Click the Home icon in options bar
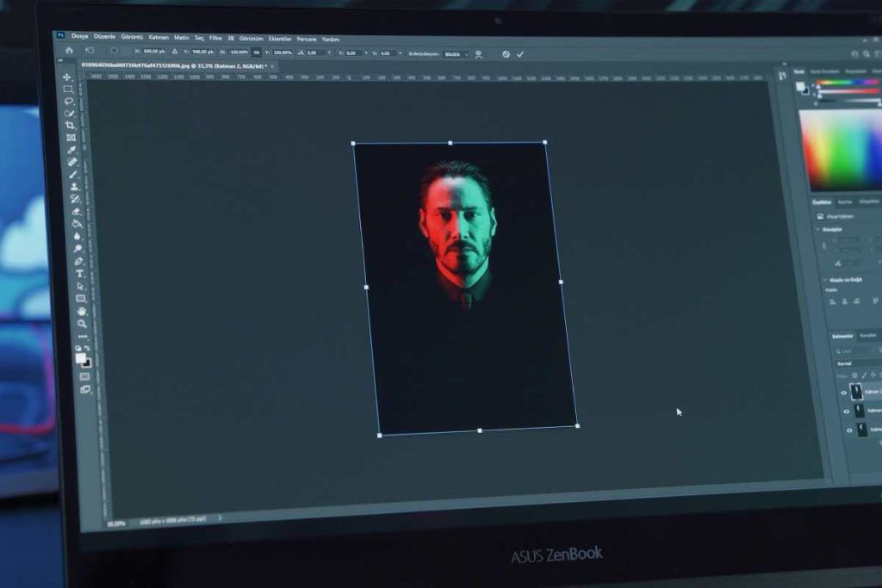This screenshot has height=588, width=882. [69, 50]
